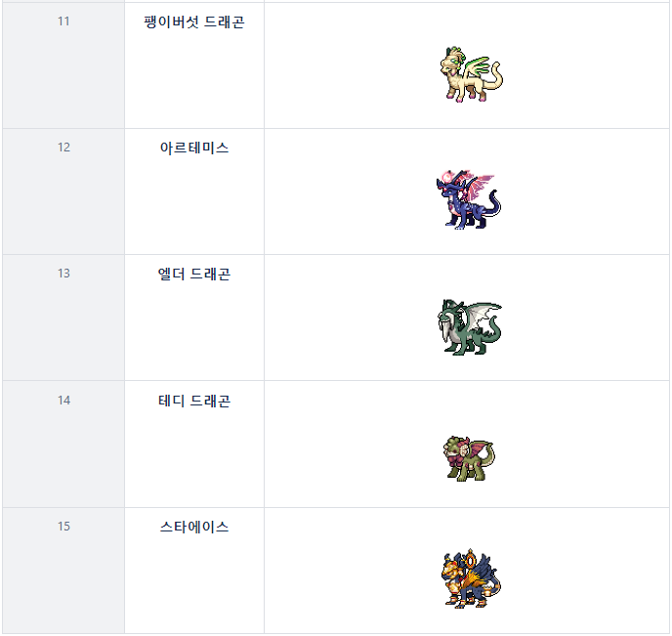Image resolution: width=672 pixels, height=636 pixels.
Task: Click 드래곤 in the 테디 드래곤 name
Action: [210, 401]
